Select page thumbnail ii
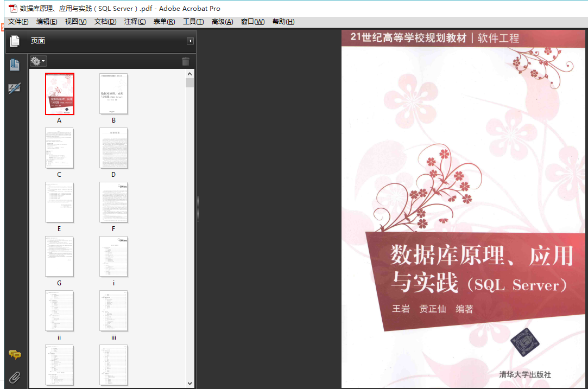The image size is (588, 389). pos(59,311)
